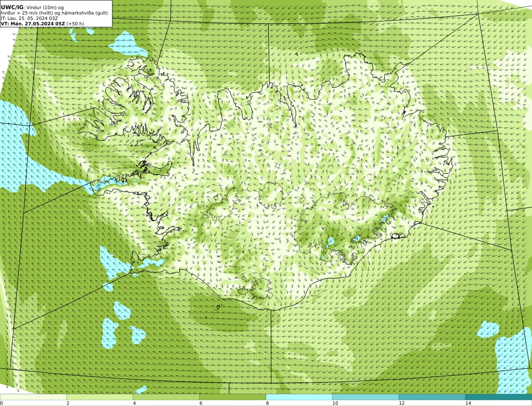Click the legend label "8"
This screenshot has height=406, width=532.
click(267, 403)
